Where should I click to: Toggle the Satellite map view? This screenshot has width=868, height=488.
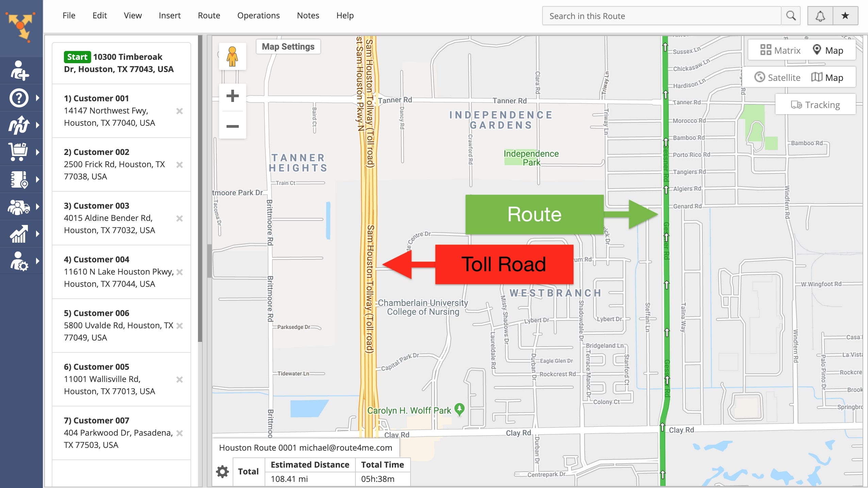tap(779, 77)
